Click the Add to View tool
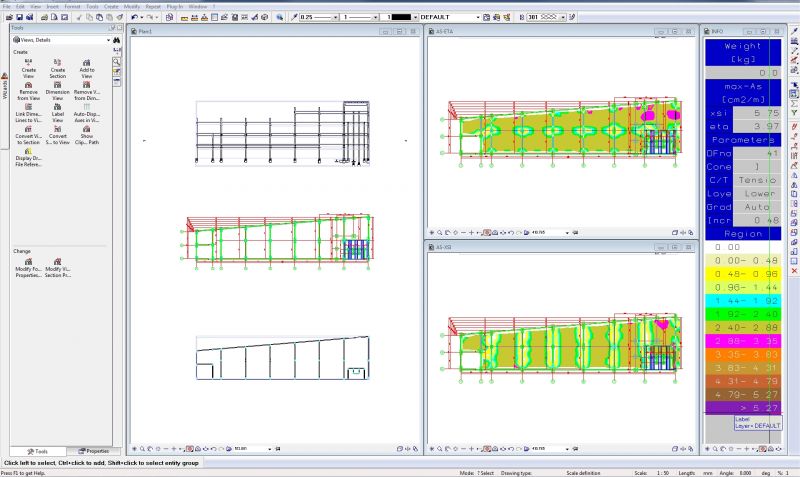The height and width of the screenshot is (477, 800). pyautogui.click(x=87, y=67)
